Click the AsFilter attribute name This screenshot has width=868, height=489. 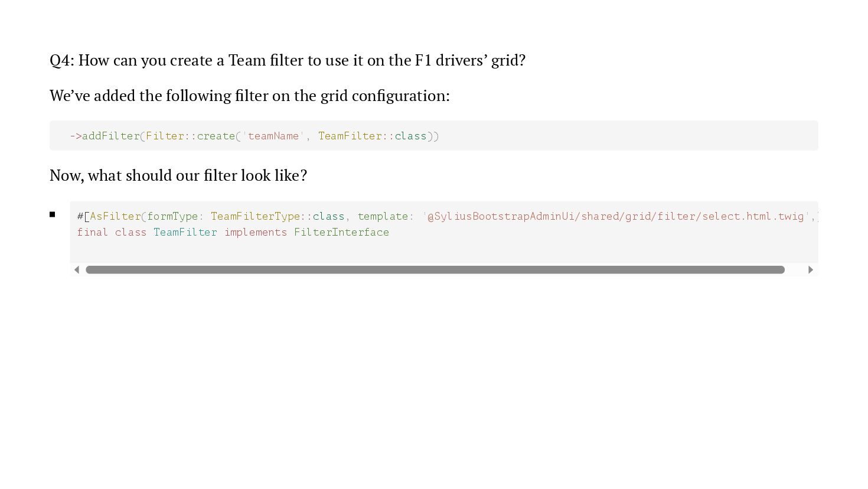115,216
